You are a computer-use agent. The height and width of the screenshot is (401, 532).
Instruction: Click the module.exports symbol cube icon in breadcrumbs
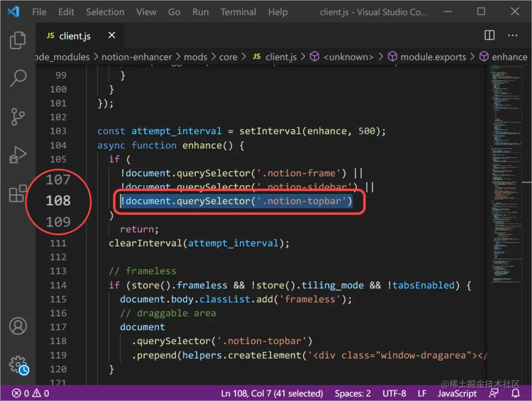point(392,57)
